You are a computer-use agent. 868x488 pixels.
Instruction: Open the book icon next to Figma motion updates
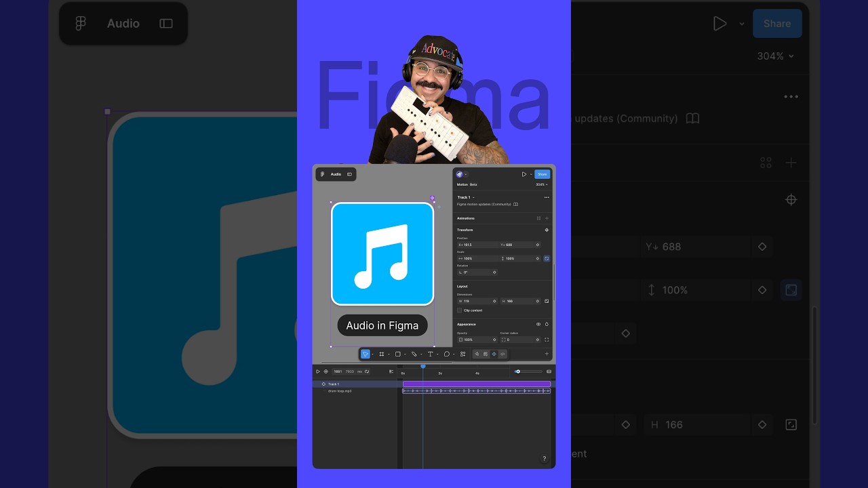click(515, 204)
